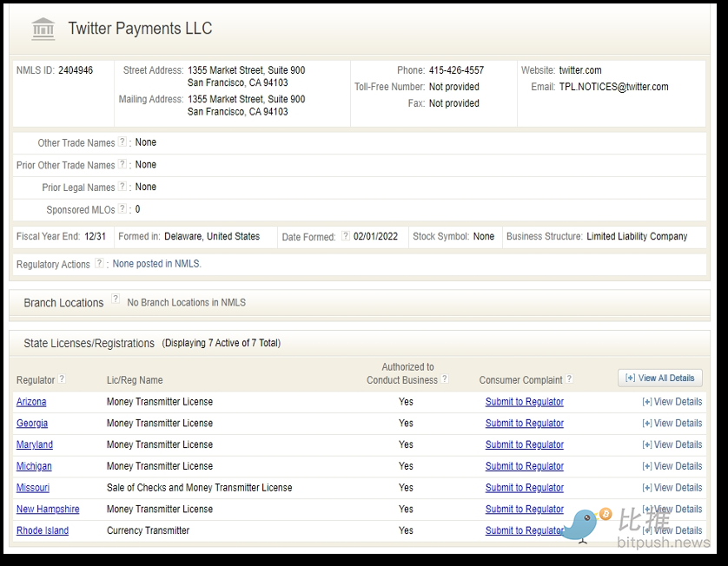The image size is (728, 566).
Task: Click help icon next to Branch Locations
Action: 116,299
